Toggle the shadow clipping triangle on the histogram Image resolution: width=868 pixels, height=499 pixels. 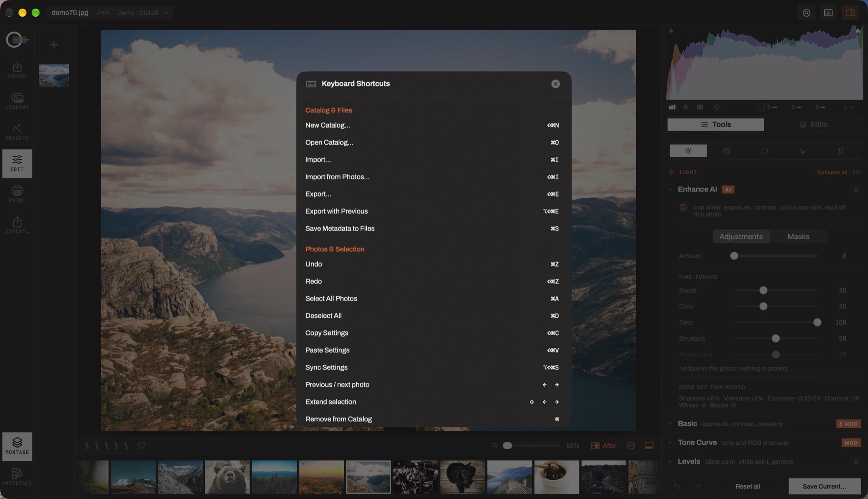pyautogui.click(x=671, y=30)
